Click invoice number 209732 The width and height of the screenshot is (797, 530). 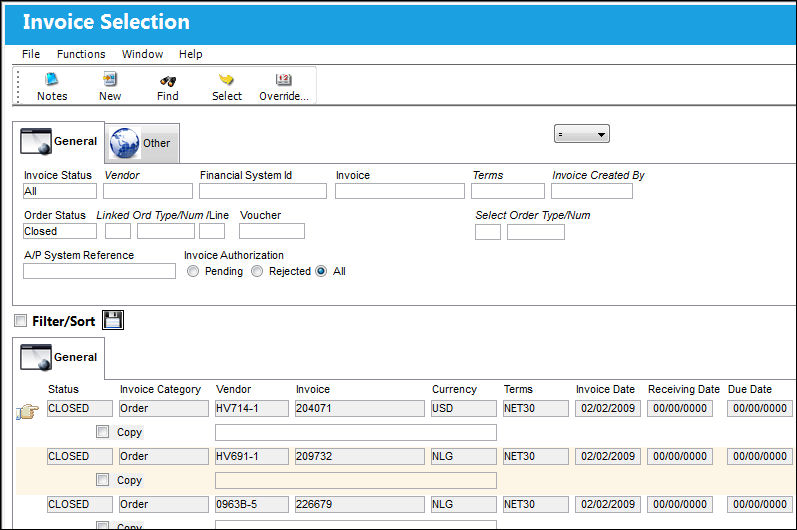(359, 456)
